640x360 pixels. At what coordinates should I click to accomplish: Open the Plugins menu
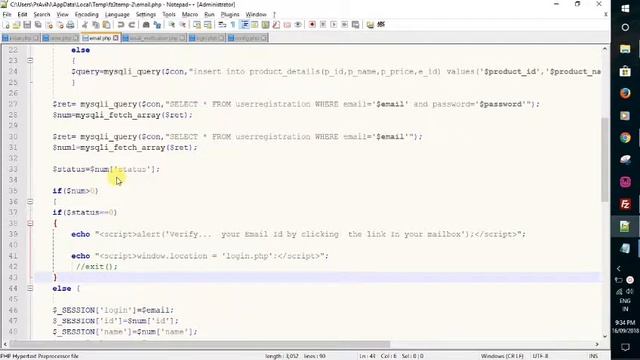230,14
